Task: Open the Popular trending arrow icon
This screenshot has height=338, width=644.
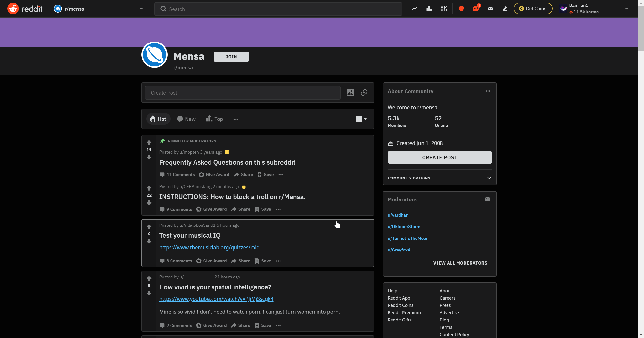Action: (415, 9)
